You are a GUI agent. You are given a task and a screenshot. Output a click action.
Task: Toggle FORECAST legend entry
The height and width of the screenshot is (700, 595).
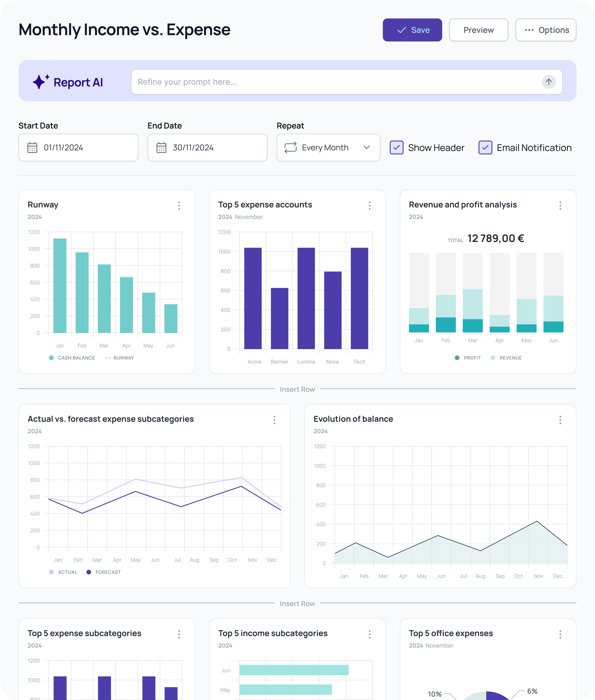pyautogui.click(x=104, y=572)
